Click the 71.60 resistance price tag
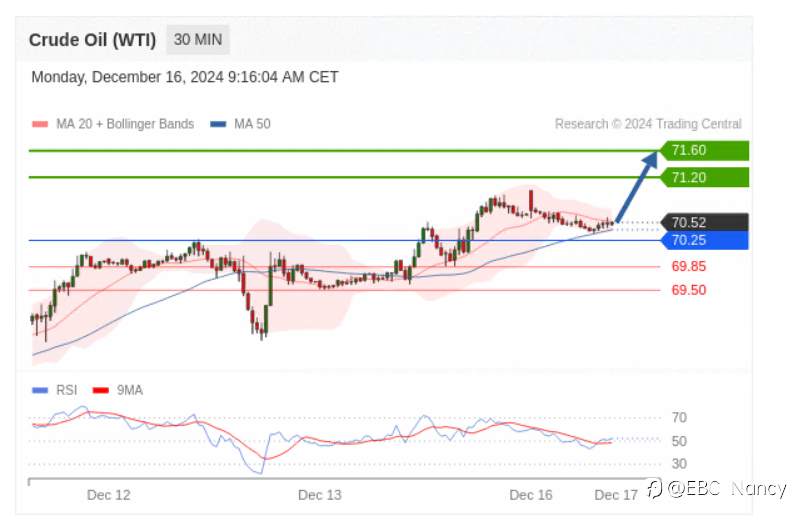The image size is (796, 522). click(705, 150)
